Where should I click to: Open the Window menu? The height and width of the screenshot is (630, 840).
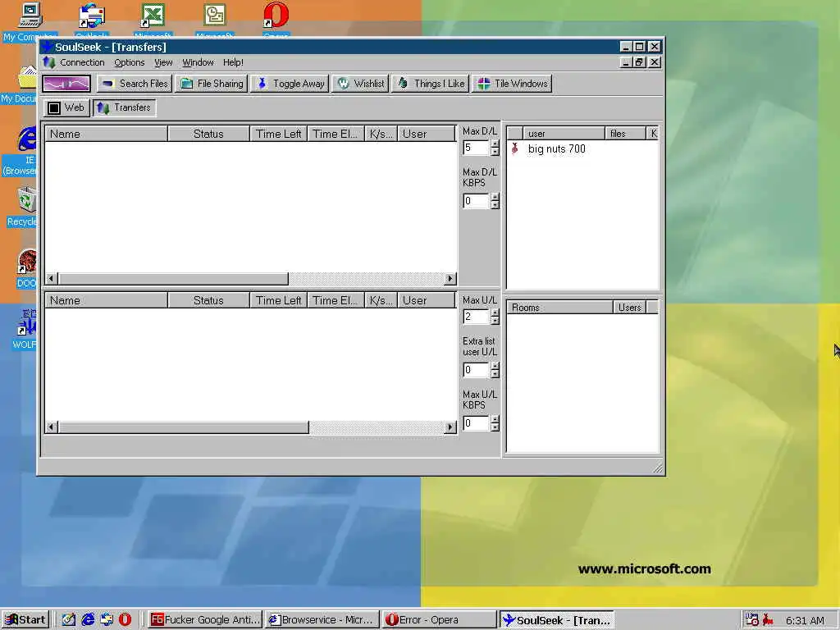pyautogui.click(x=198, y=62)
